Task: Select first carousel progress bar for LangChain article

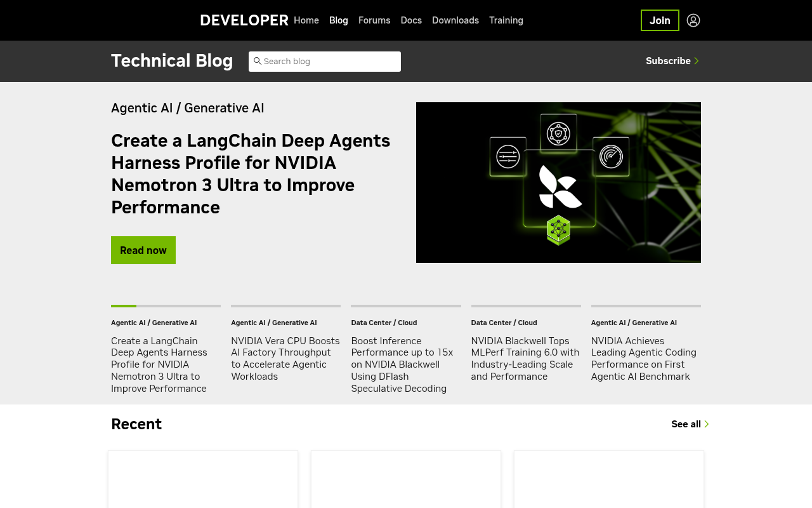Action: tap(166, 306)
